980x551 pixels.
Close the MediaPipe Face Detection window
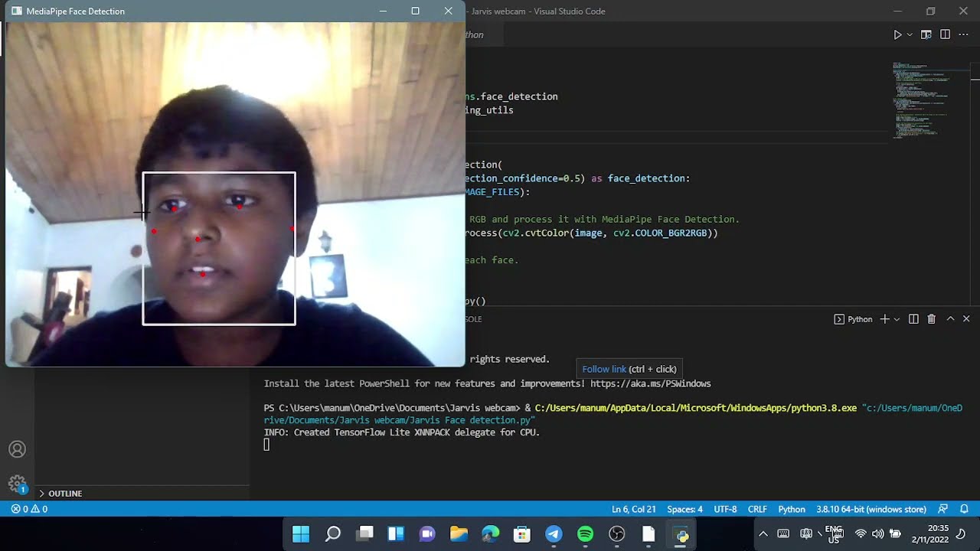(x=448, y=11)
